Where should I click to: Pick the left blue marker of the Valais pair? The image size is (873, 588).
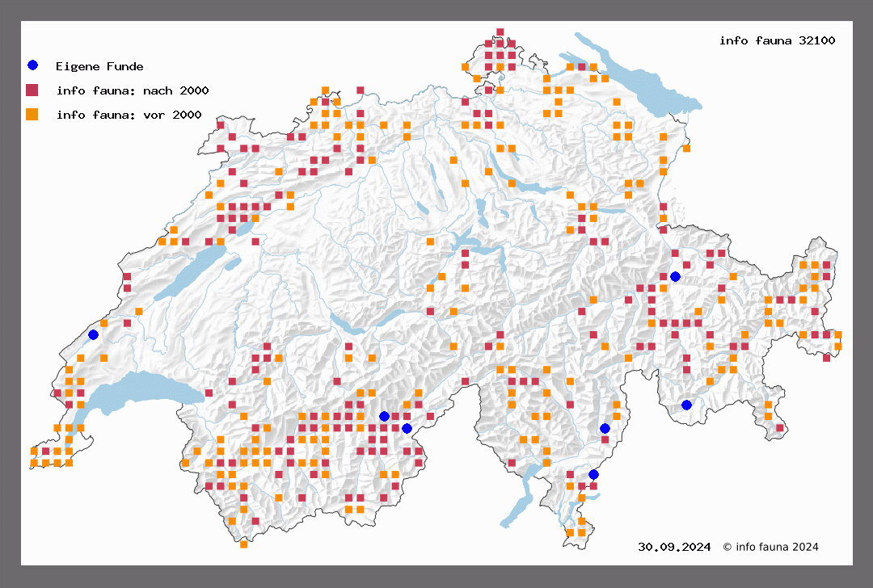click(384, 416)
